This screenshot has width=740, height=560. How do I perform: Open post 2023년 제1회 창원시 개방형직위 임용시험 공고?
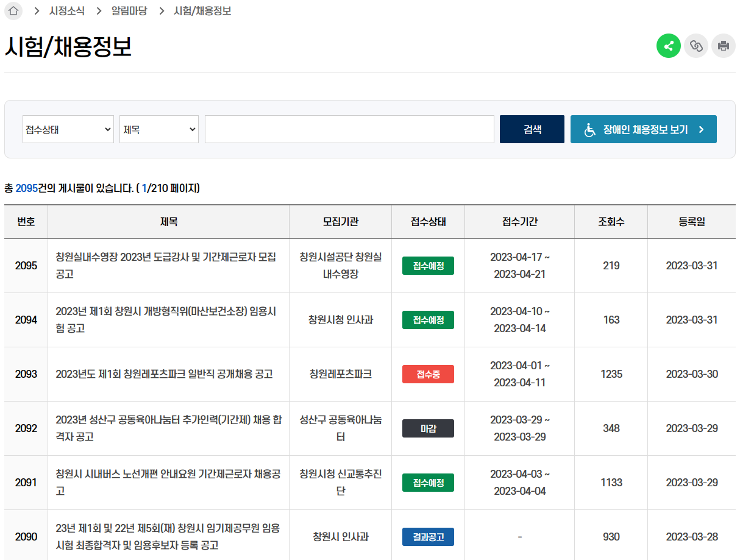tap(166, 320)
